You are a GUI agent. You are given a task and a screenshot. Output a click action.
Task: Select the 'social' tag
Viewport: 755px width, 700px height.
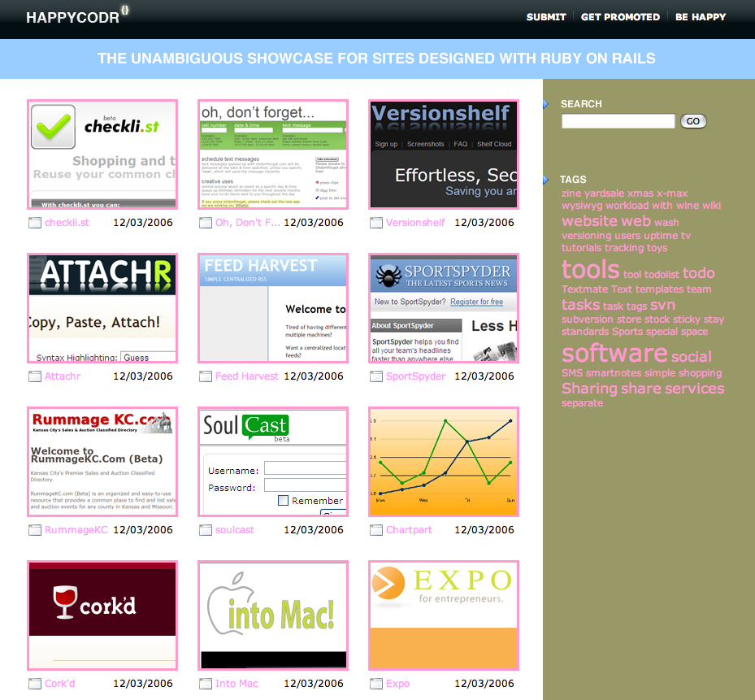coord(692,357)
